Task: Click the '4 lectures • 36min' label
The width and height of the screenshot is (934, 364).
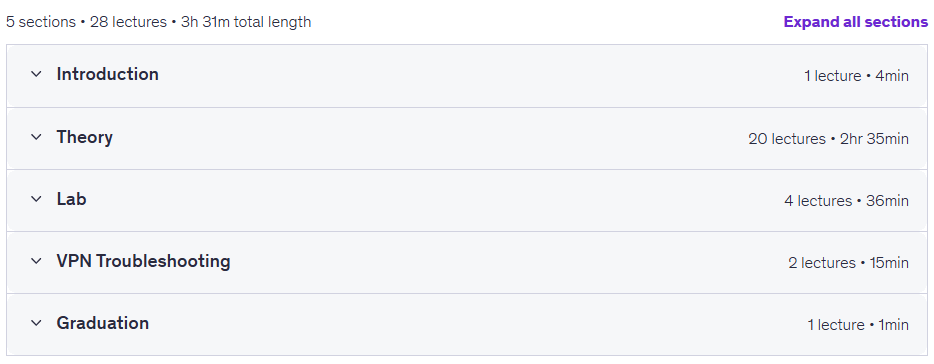Action: [846, 201]
